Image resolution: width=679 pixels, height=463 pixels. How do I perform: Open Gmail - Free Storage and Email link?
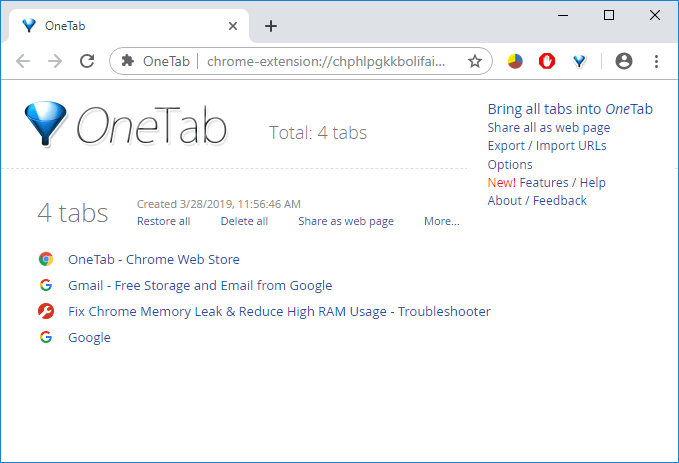(200, 285)
